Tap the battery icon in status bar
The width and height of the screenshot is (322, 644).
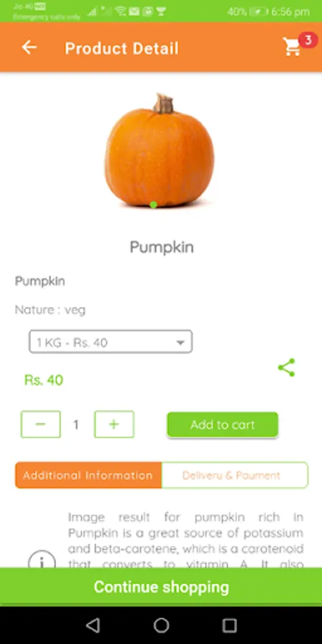[259, 11]
